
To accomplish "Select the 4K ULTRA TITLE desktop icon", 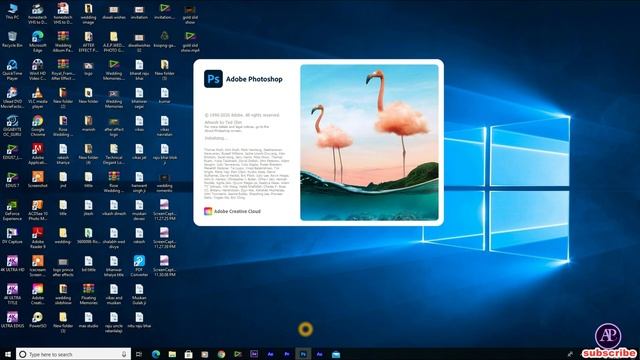I will pyautogui.click(x=12, y=294).
